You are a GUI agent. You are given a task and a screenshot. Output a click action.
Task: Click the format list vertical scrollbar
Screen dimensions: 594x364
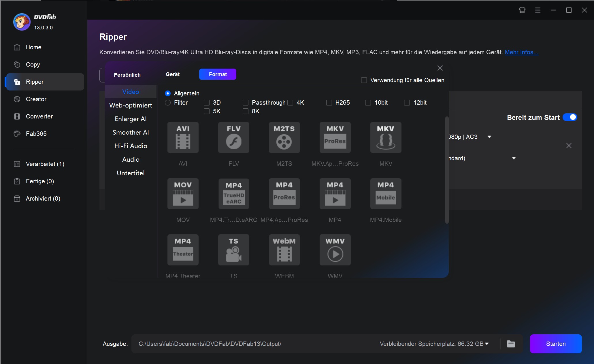(x=447, y=170)
